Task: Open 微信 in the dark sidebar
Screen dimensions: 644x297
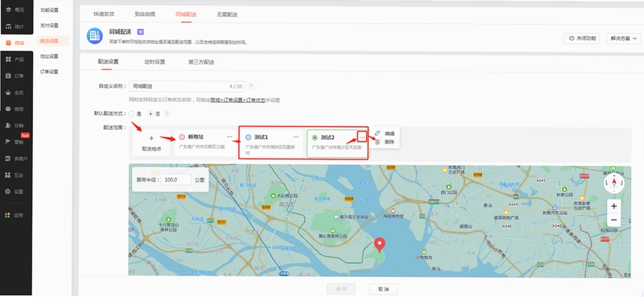Action: pos(15,109)
